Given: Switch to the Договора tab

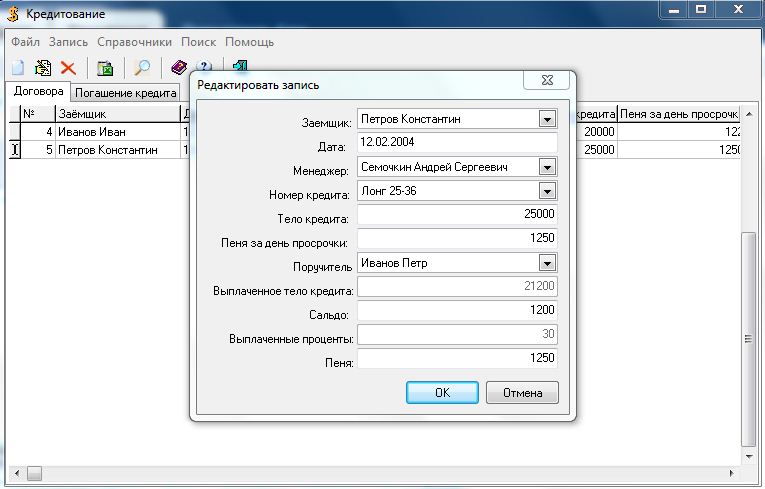Looking at the screenshot, I should (38, 91).
